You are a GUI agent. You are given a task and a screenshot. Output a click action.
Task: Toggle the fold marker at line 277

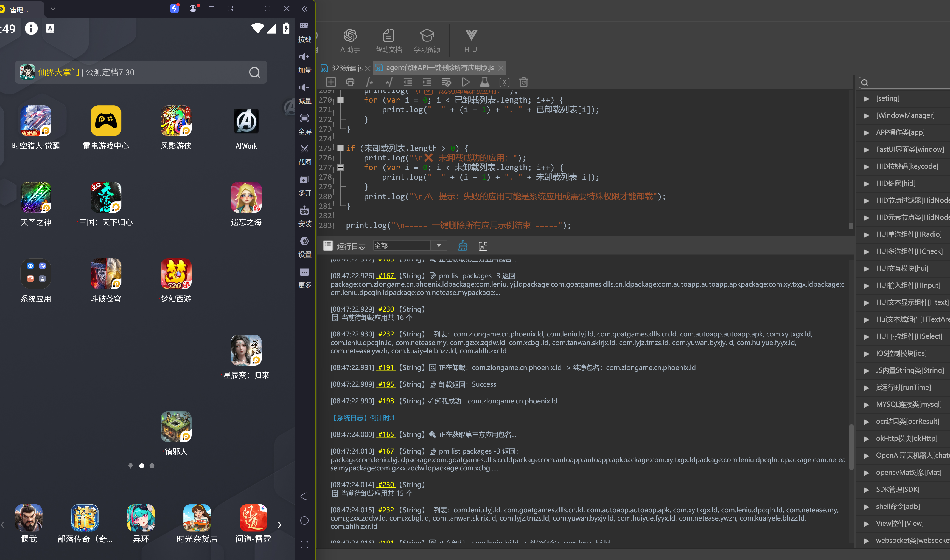(x=340, y=167)
